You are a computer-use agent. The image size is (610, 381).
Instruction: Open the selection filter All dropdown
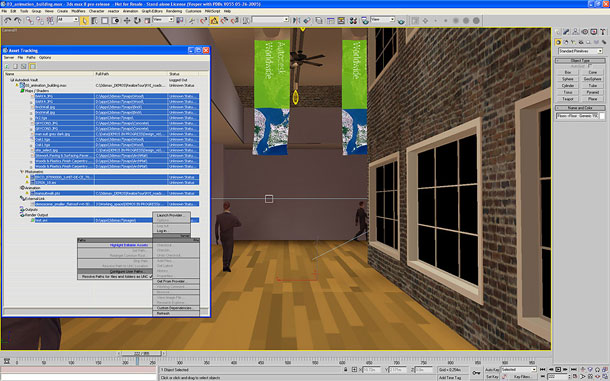68,19
